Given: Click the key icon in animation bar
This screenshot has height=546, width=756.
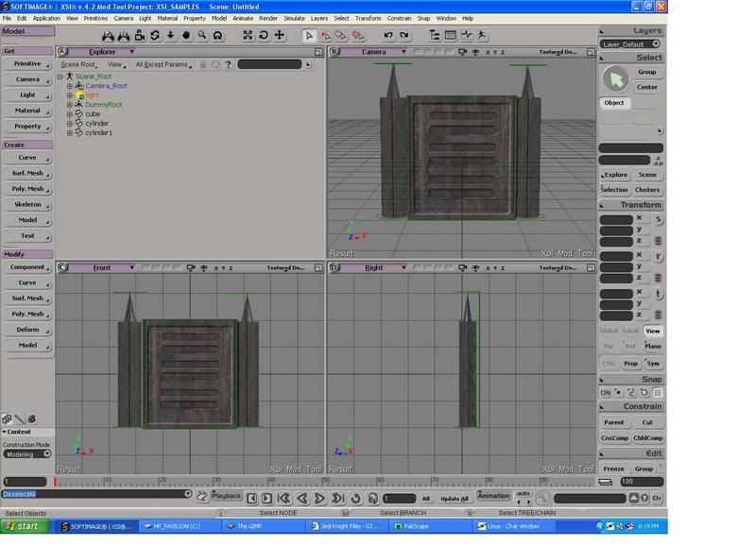Looking at the screenshot, I should coord(541,498).
